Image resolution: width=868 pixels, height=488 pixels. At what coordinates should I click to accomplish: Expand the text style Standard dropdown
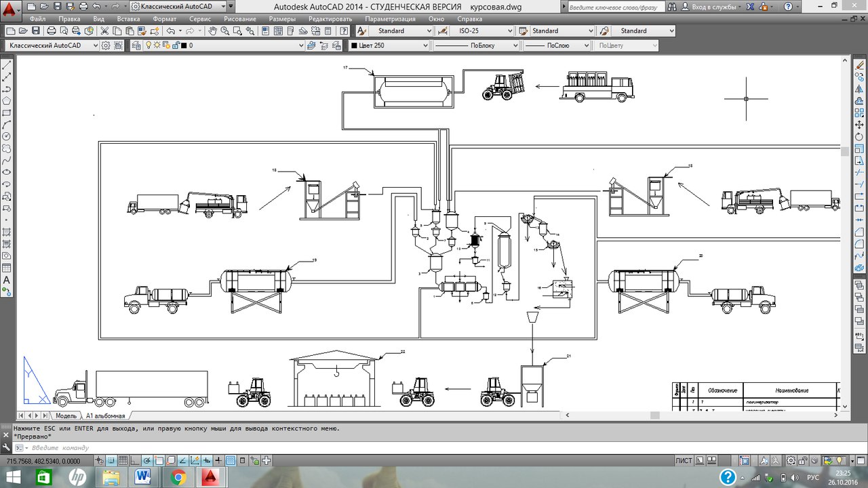pos(428,31)
